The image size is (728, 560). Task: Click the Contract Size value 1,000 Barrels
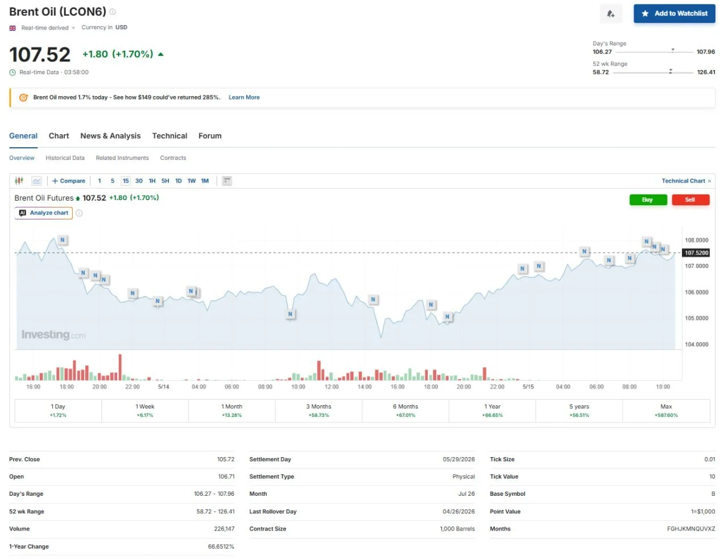(x=457, y=529)
